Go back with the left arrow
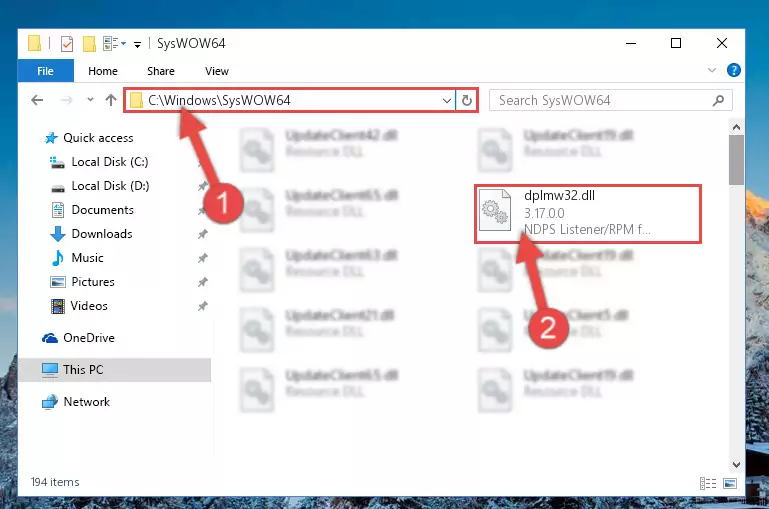The image size is (769, 509). [37, 101]
